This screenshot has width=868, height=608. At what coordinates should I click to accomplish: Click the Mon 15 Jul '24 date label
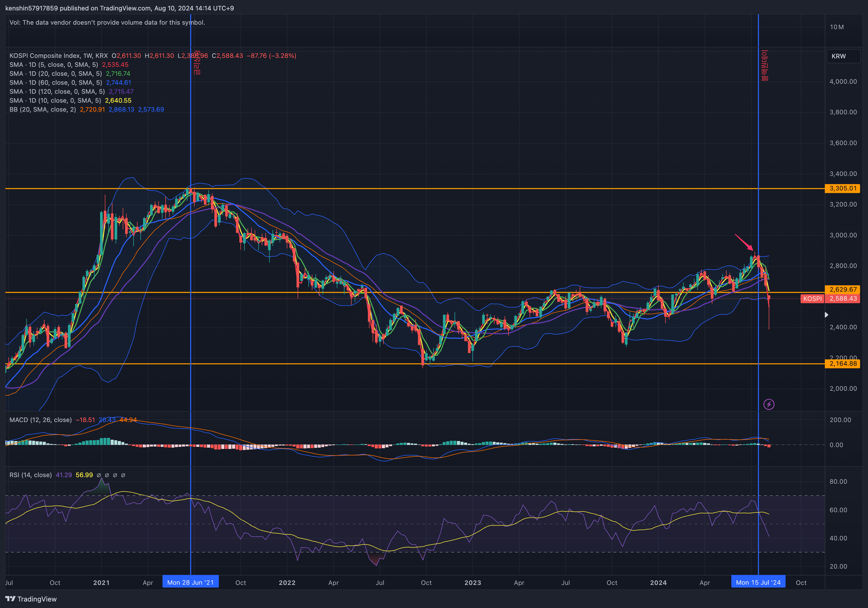click(758, 582)
